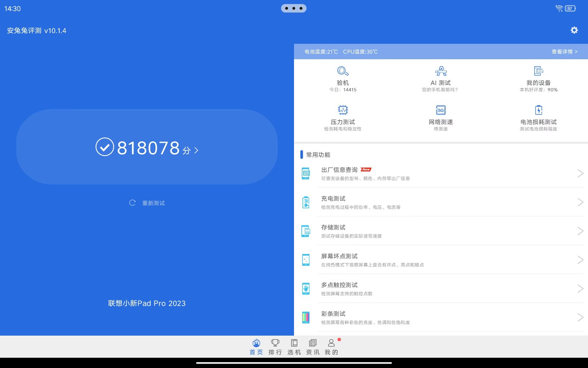Tap the 818078 score value

tap(148, 148)
